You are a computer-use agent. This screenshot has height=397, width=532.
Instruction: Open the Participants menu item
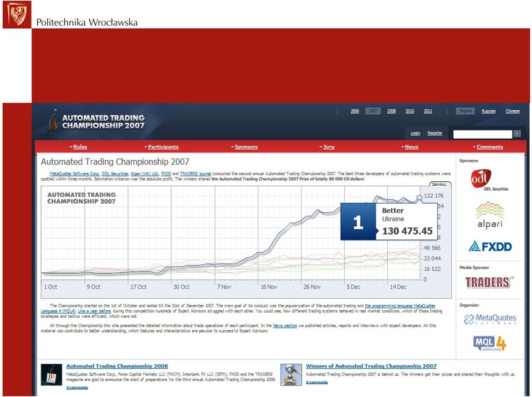163,147
